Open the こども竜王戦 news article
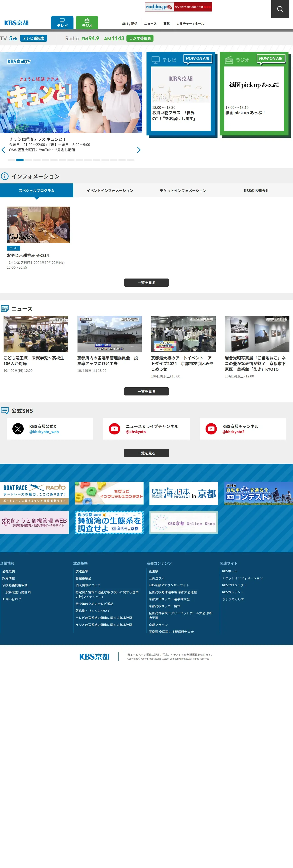The width and height of the screenshot is (293, 868). pos(36,344)
